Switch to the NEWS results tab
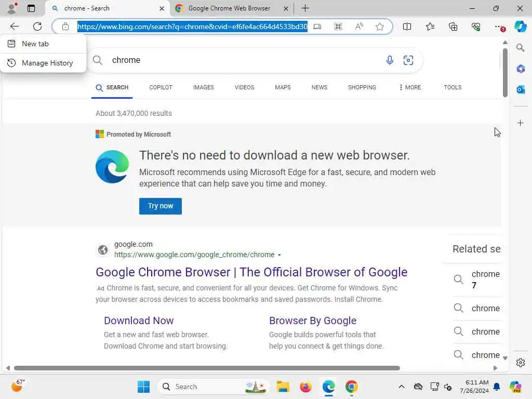 [x=320, y=87]
